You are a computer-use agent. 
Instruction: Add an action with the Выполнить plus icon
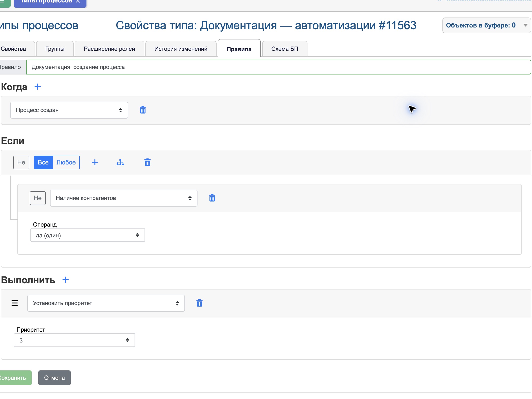tap(66, 280)
